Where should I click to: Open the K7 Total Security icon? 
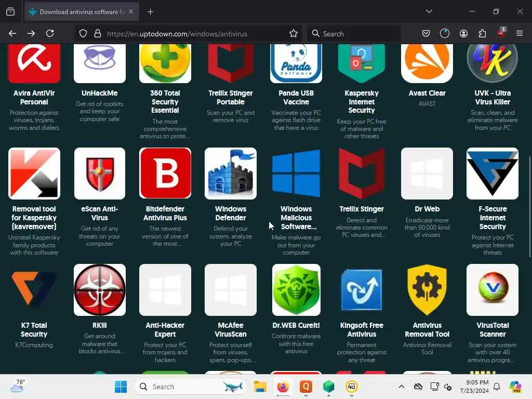34,290
